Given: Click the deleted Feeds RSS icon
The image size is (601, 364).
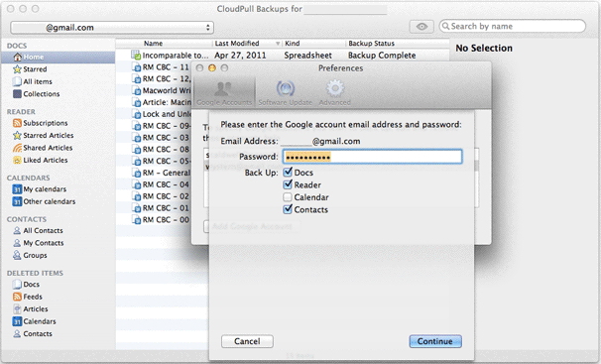Looking at the screenshot, I should coord(17,297).
